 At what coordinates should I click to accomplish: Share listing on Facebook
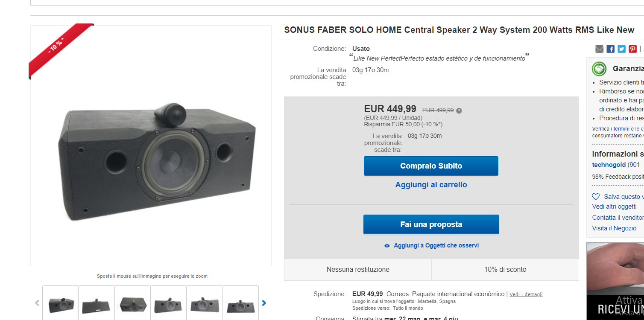pyautogui.click(x=611, y=49)
